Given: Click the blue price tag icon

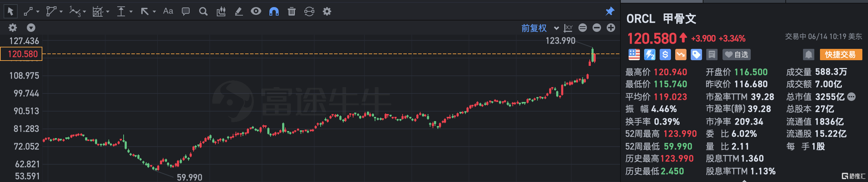Looking at the screenshot, I should [x=696, y=55].
